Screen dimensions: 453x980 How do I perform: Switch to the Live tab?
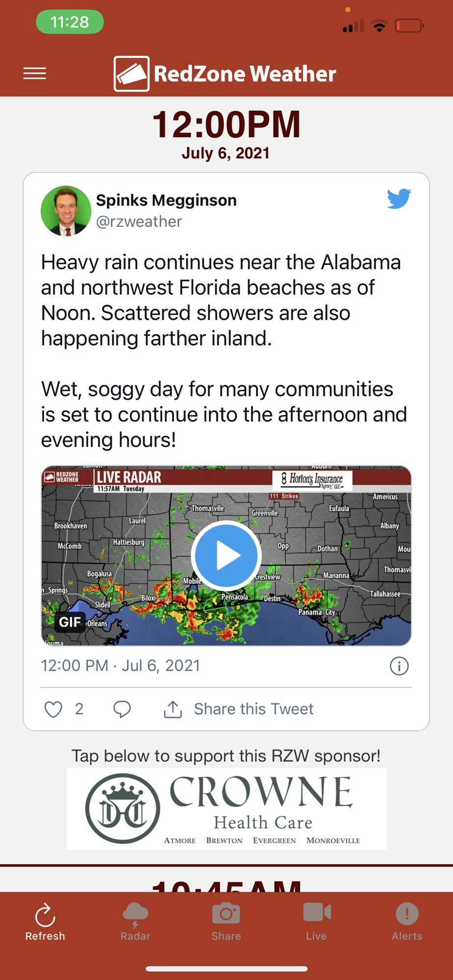[x=316, y=922]
